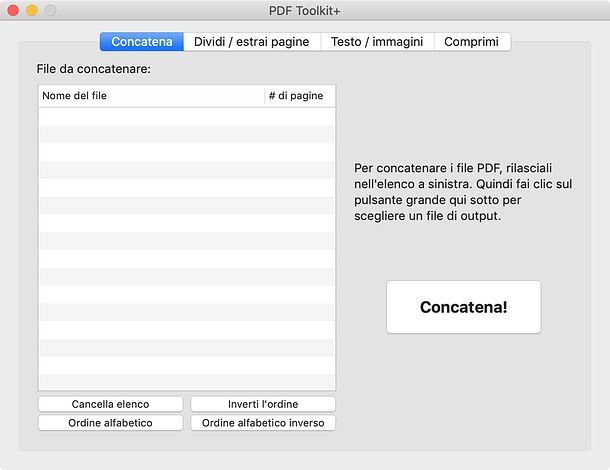This screenshot has height=470, width=610.
Task: Click the Nome del file column header
Action: pos(150,96)
